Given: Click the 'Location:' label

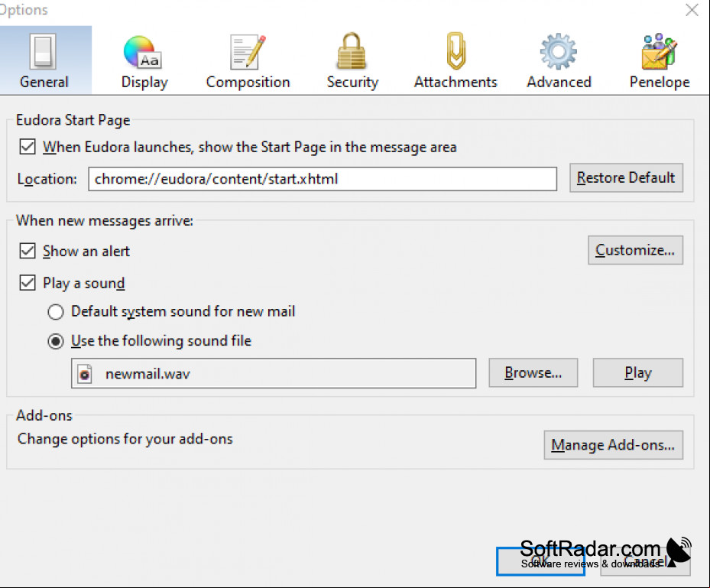Looking at the screenshot, I should pos(47,179).
